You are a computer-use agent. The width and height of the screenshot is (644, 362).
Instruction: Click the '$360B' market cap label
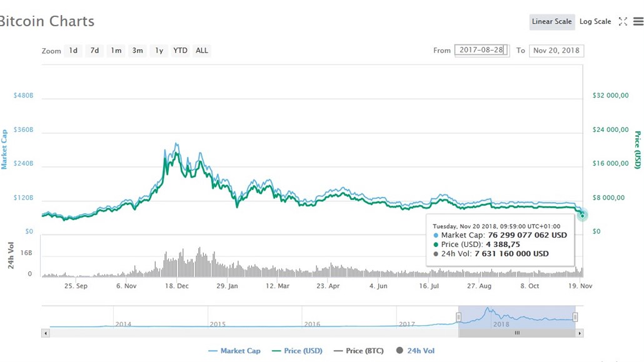tap(23, 130)
